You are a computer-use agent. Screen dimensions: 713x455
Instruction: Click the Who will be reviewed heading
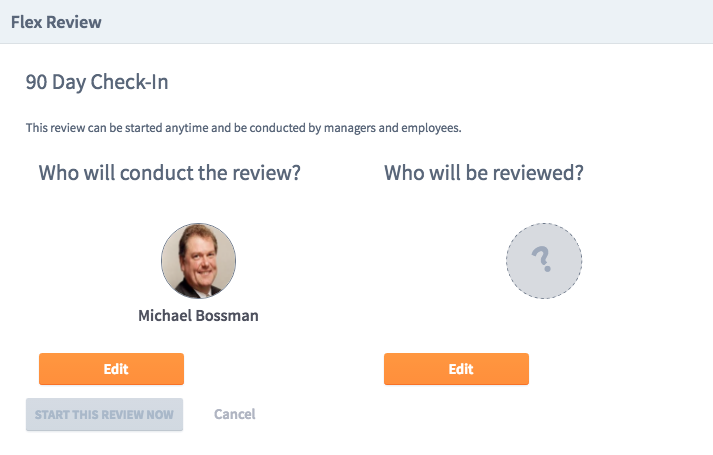coord(484,173)
